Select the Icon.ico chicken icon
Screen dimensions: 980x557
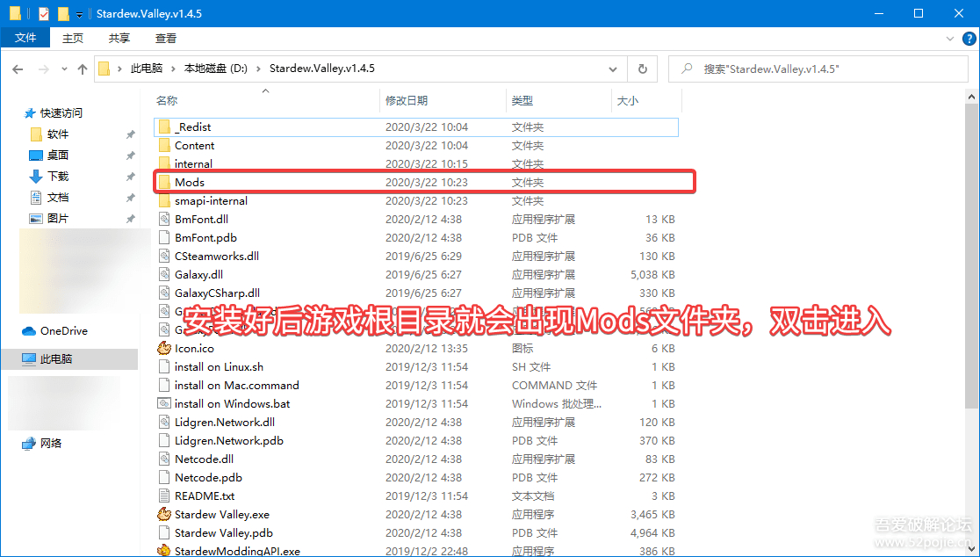click(x=164, y=348)
